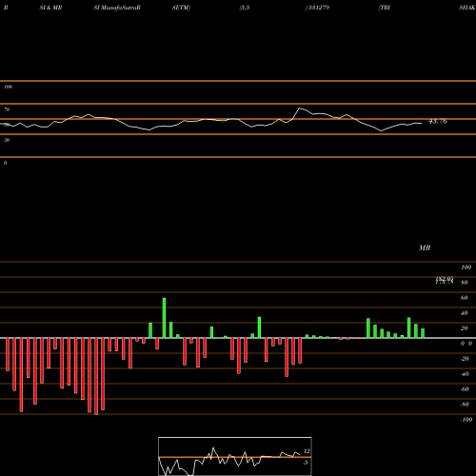Viewport: 476px width, 476px height.
Task: Click the tallest green bar in MR histogram
Action: coord(164,318)
